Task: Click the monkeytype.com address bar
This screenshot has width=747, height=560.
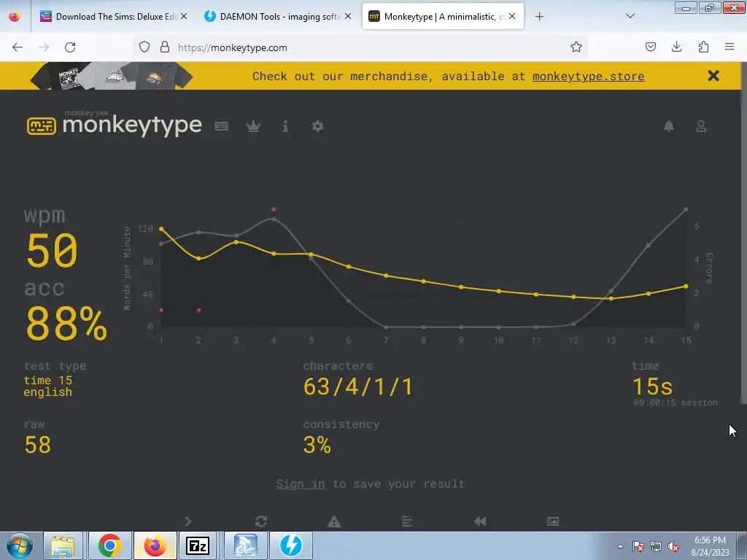Action: (362, 47)
